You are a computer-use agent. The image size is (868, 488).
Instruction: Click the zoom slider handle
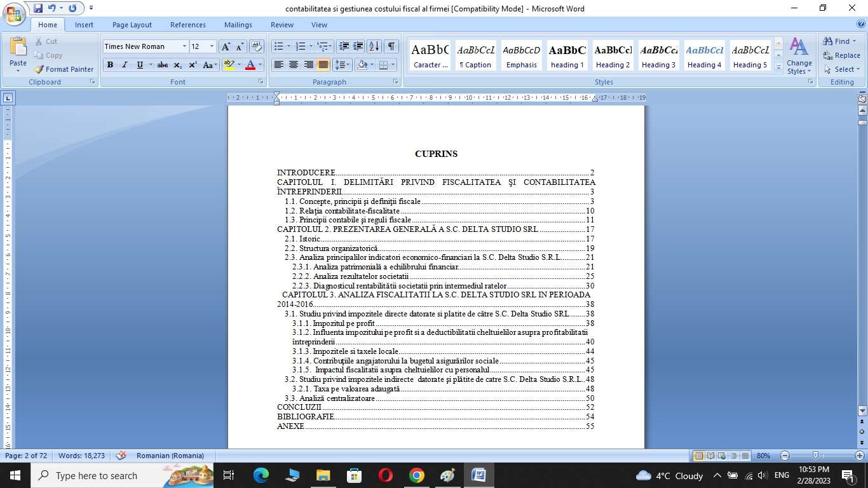point(815,456)
